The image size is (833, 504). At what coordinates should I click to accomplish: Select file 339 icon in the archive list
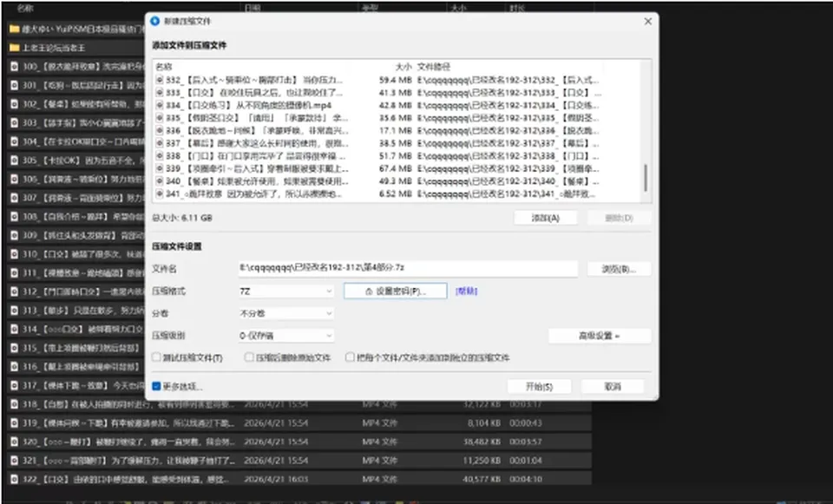click(160, 169)
